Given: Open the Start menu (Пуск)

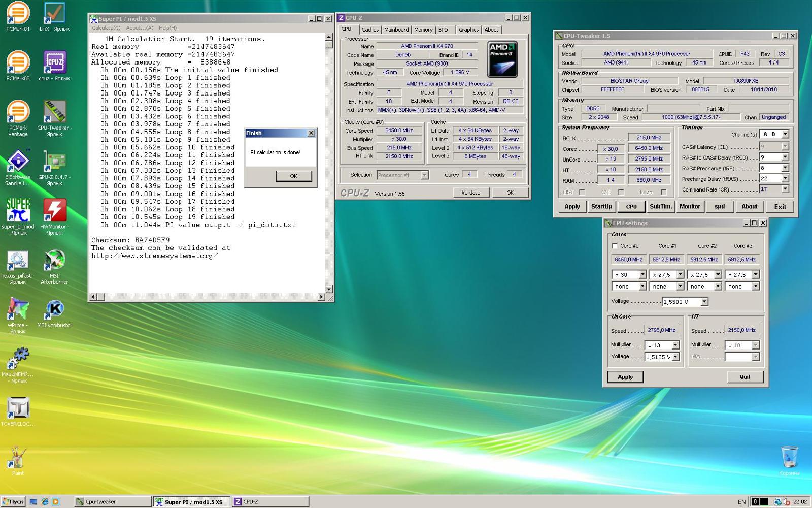Looking at the screenshot, I should click(13, 502).
